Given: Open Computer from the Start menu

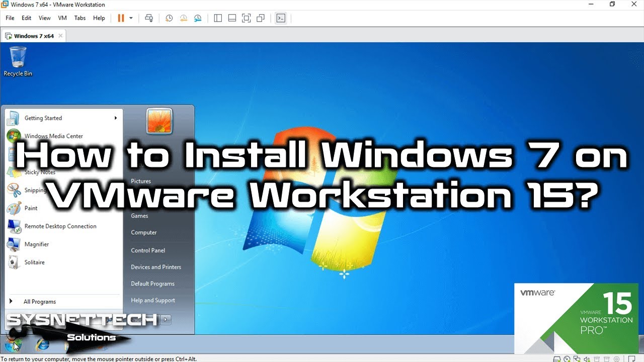Looking at the screenshot, I should tap(144, 232).
